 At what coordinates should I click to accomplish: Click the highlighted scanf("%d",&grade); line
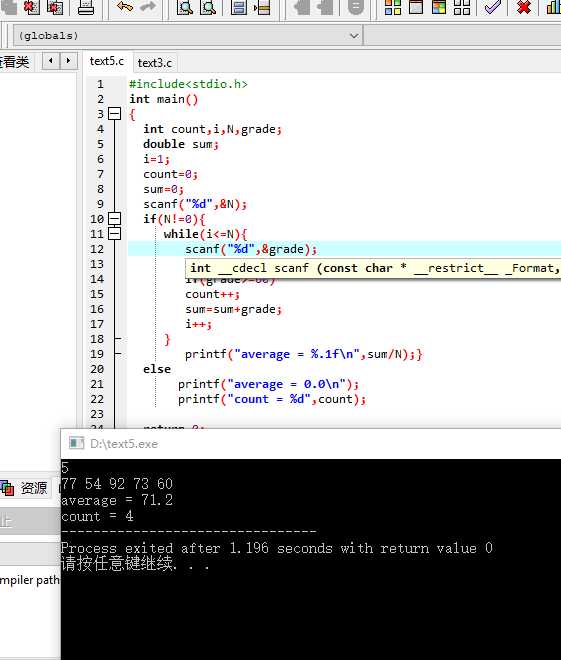point(251,249)
